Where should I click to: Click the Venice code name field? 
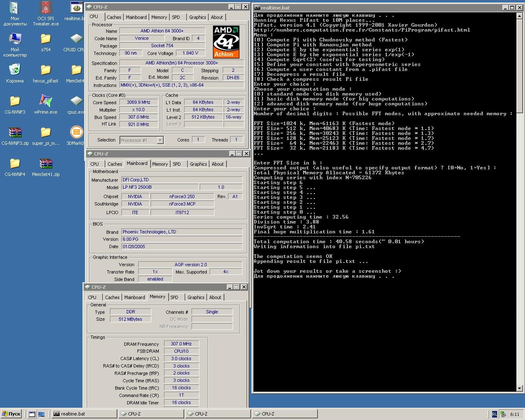pos(142,38)
